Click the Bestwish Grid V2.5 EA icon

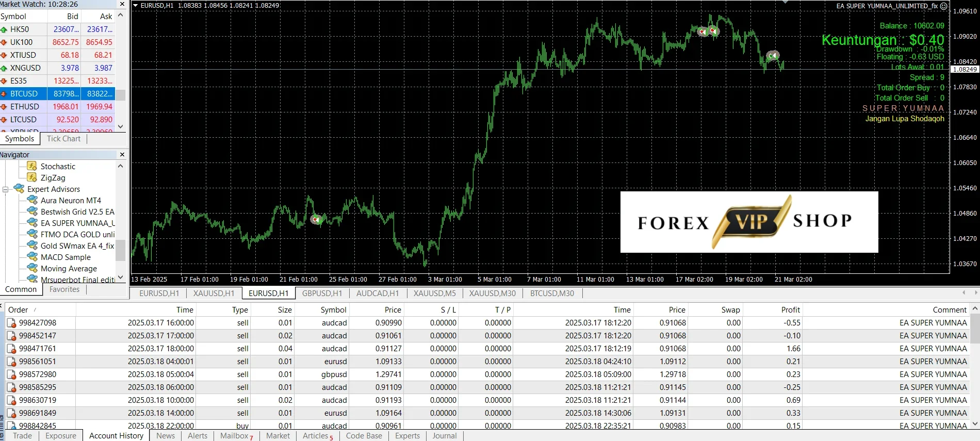point(32,211)
